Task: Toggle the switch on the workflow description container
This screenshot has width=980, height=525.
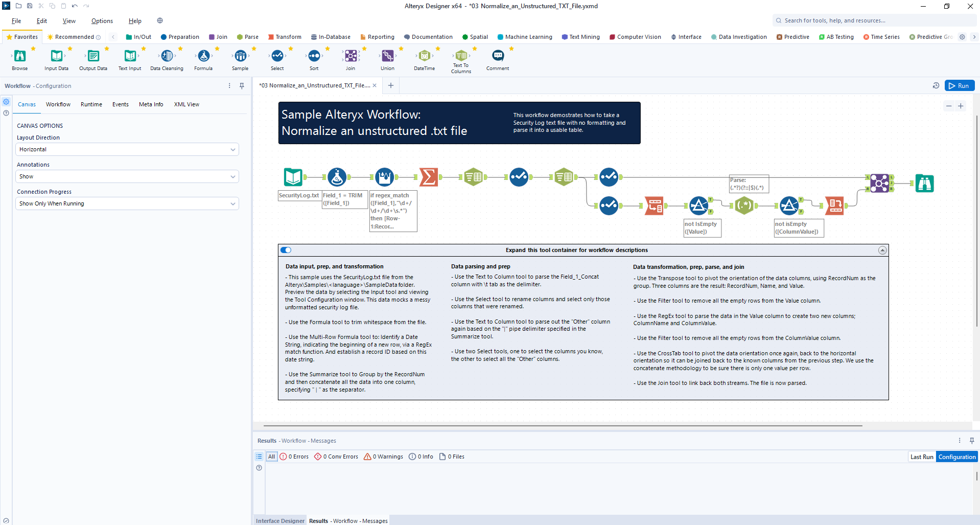Action: coord(286,250)
